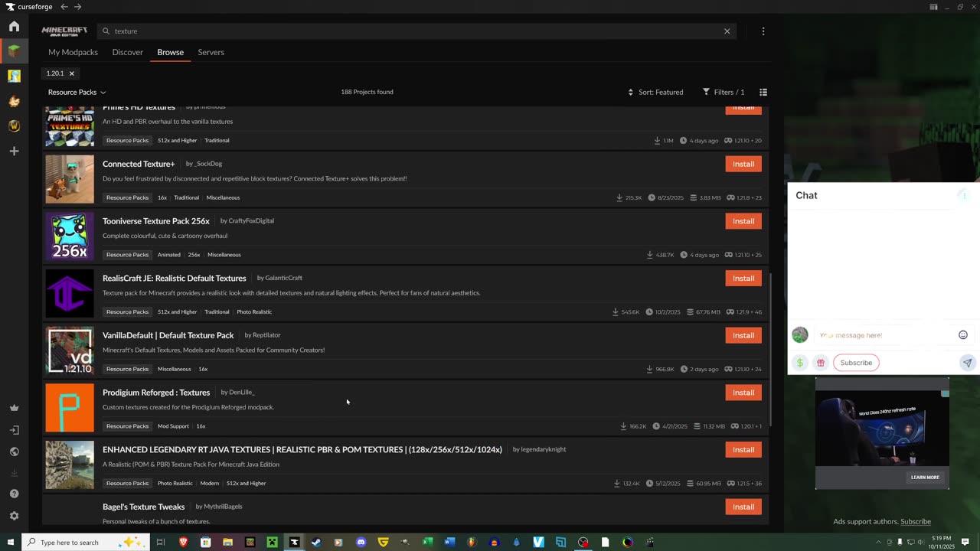Open author CraftyFoxDigital profile link
Image resolution: width=980 pixels, height=551 pixels.
click(251, 221)
